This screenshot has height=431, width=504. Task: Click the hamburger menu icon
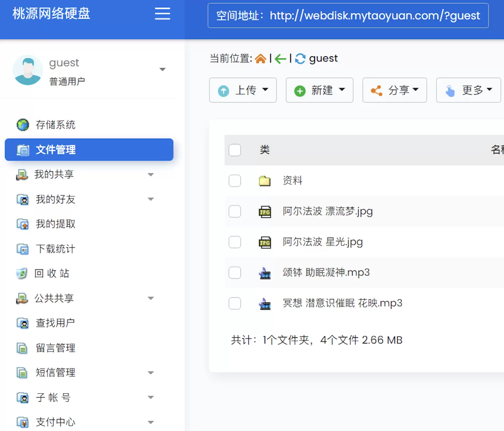(162, 13)
